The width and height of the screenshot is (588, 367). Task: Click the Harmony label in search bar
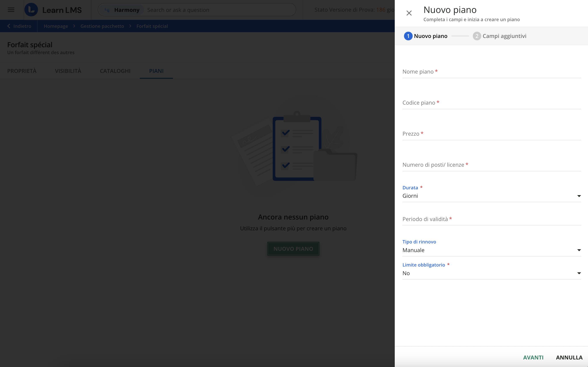pyautogui.click(x=127, y=10)
